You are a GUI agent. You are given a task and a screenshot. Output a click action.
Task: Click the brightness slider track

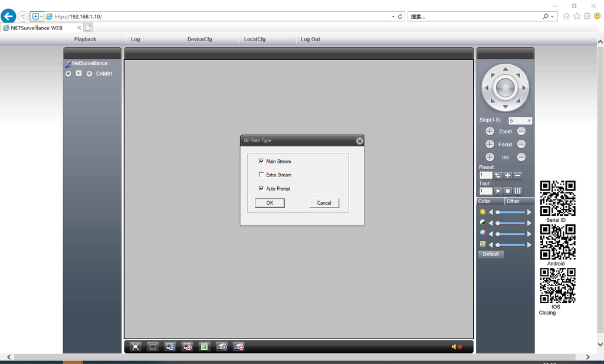tap(511, 212)
